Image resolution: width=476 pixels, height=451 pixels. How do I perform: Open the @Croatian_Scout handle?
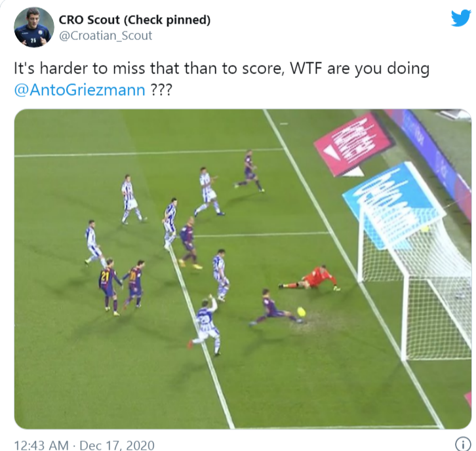point(106,36)
